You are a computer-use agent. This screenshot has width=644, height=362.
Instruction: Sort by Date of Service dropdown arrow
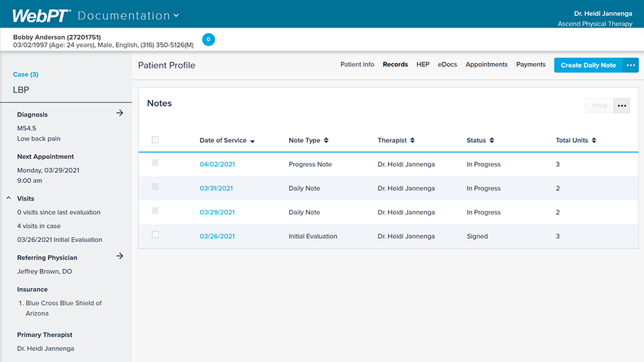(x=252, y=141)
